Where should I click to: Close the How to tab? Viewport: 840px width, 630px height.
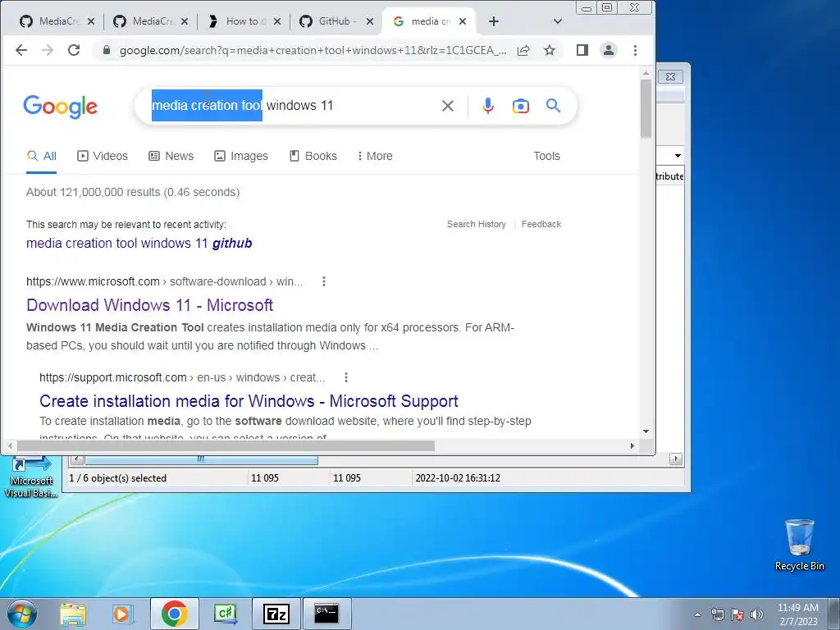point(277,21)
